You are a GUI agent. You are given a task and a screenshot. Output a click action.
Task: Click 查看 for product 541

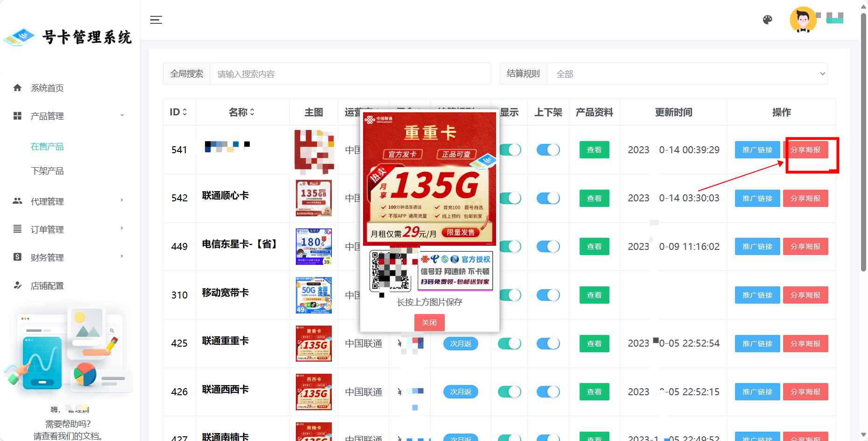click(x=594, y=149)
